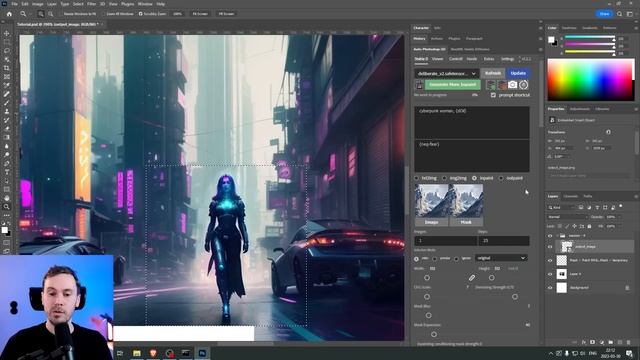Toggle the prompt shortcut checkbox
The image size is (640, 360).
tap(493, 95)
